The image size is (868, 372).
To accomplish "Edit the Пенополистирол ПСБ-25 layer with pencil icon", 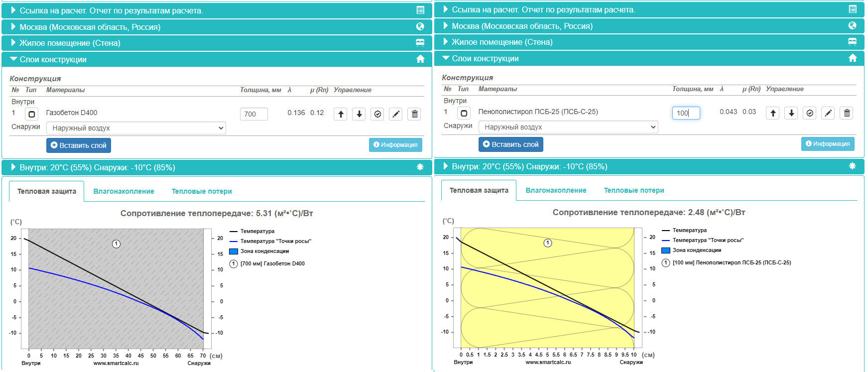I will coord(828,113).
